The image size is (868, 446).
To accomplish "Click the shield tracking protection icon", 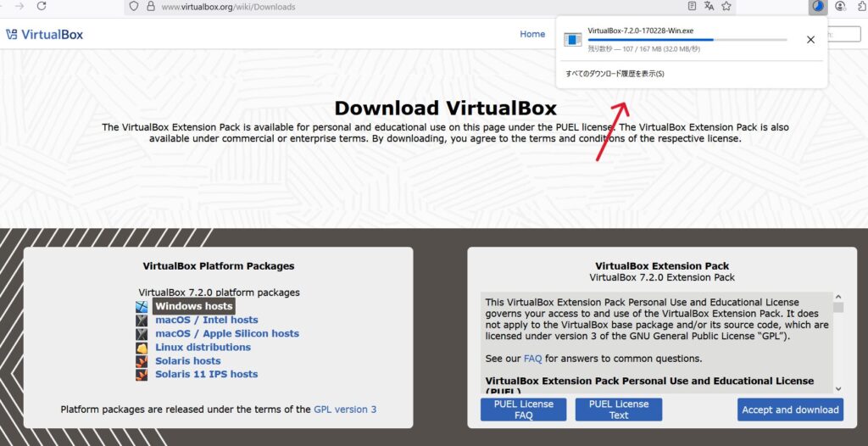I will 133,6.
